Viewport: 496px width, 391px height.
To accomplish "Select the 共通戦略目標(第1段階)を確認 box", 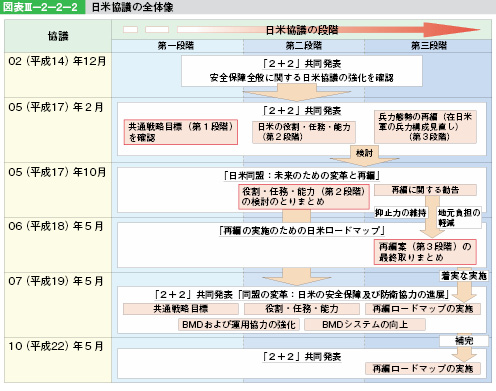I will (x=181, y=132).
